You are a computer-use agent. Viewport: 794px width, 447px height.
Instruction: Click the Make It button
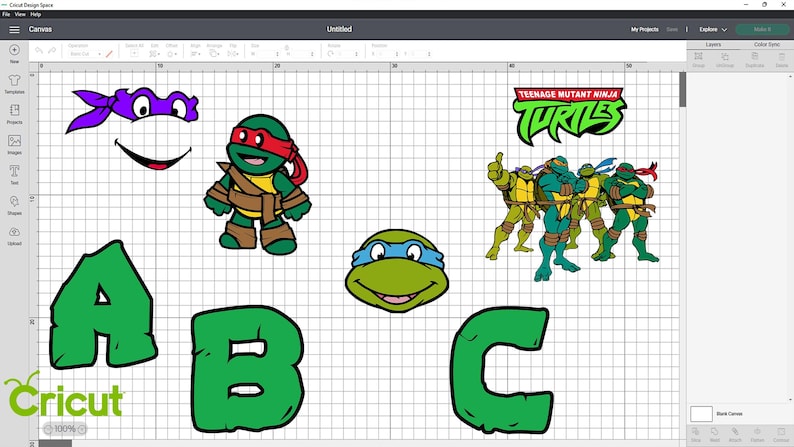pos(762,29)
